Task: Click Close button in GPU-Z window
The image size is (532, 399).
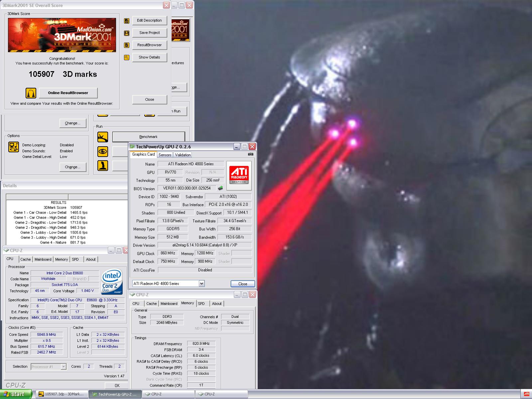Action: point(243,284)
